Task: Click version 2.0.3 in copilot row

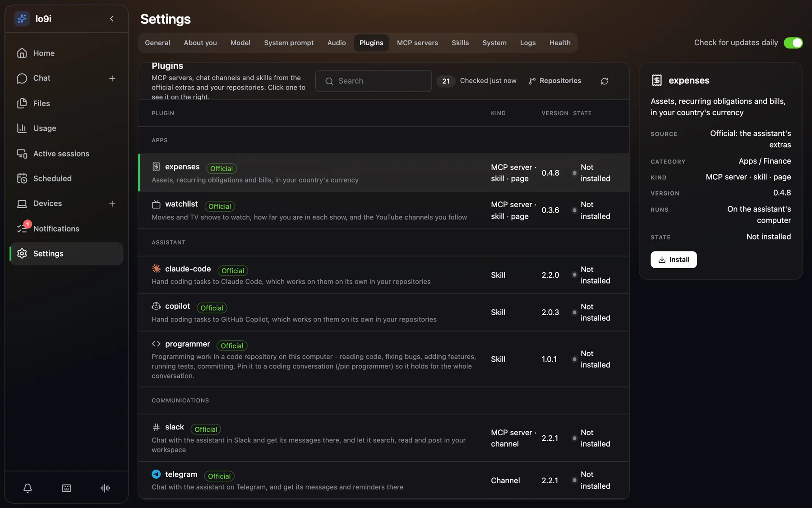Action: point(550,312)
